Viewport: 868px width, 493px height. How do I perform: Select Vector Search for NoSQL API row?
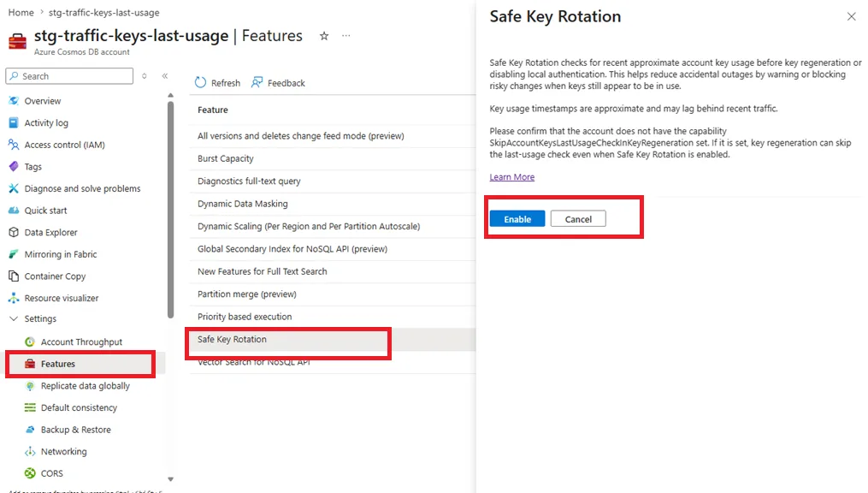[x=332, y=362]
